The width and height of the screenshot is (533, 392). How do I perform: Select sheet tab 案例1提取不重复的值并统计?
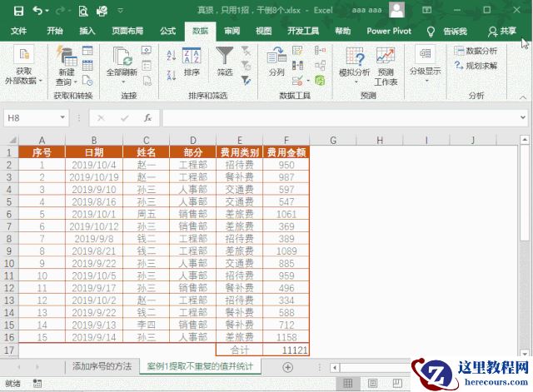tap(200, 366)
